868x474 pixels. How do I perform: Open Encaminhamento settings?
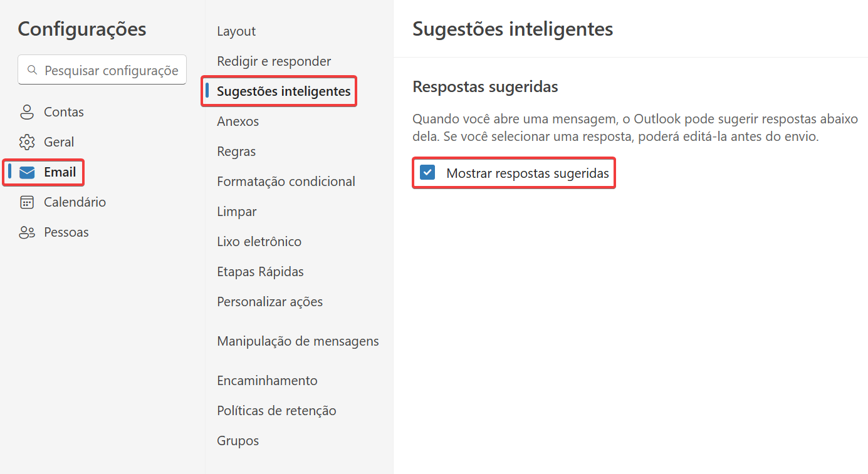tap(267, 381)
